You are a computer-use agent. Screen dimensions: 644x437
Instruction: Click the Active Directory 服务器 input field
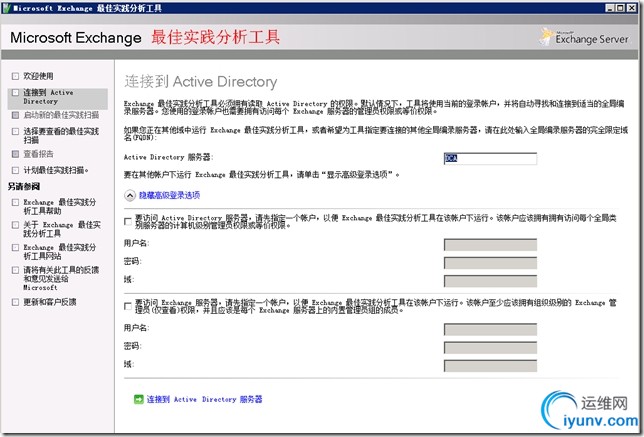click(490, 159)
